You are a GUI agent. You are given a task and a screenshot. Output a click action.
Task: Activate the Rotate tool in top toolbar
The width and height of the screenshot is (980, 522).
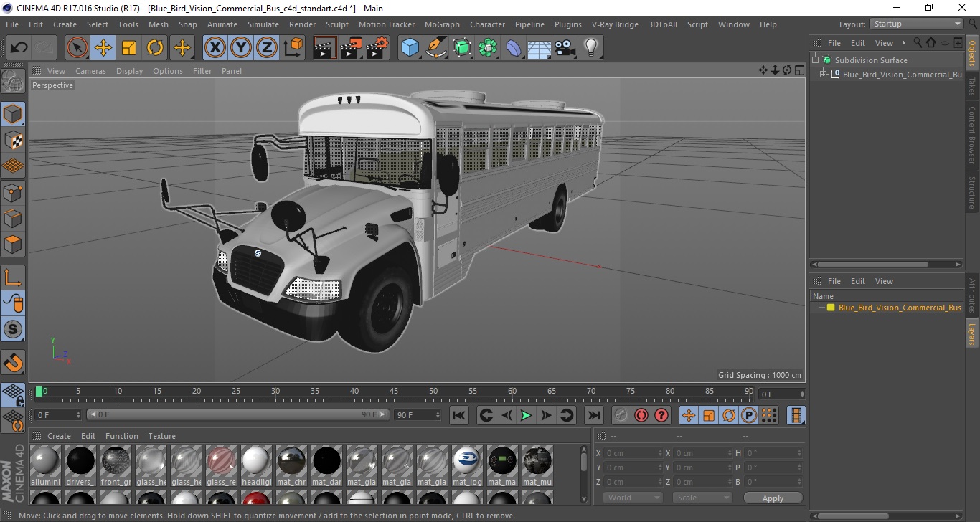click(155, 48)
